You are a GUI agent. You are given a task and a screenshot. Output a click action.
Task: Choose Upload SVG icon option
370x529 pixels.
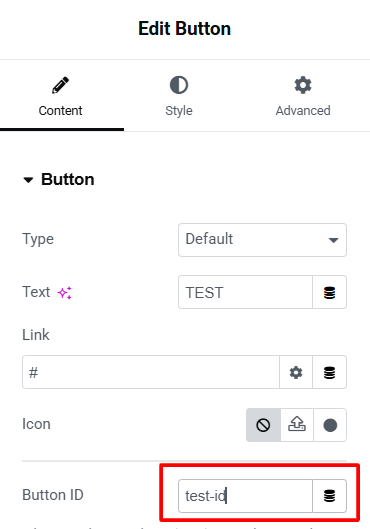[x=297, y=425]
